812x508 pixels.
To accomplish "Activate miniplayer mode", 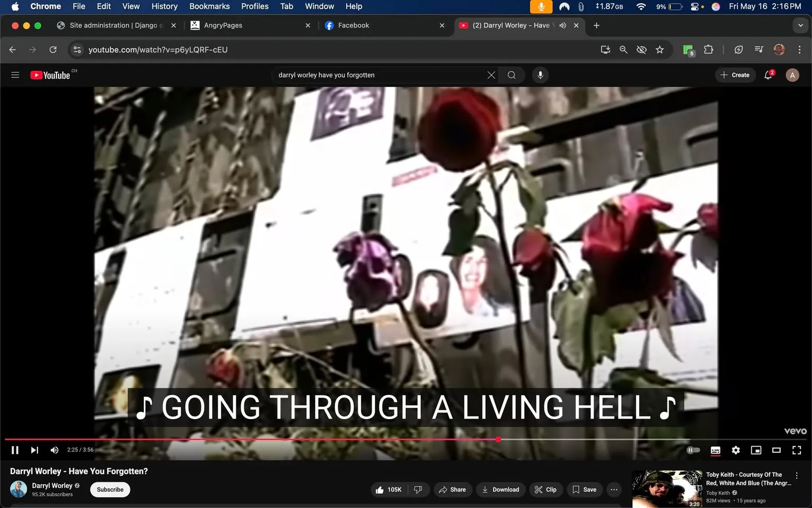I will (756, 450).
